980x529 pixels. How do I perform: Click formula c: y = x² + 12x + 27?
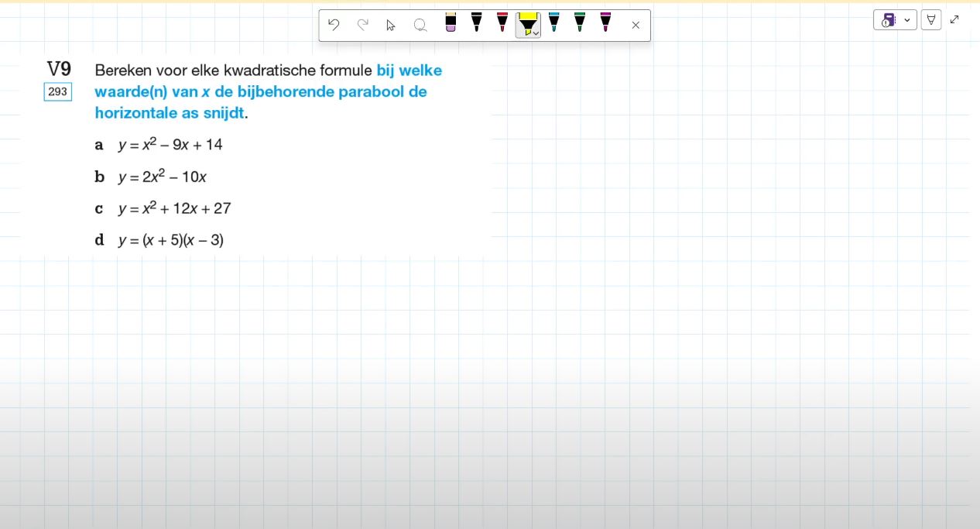point(174,208)
